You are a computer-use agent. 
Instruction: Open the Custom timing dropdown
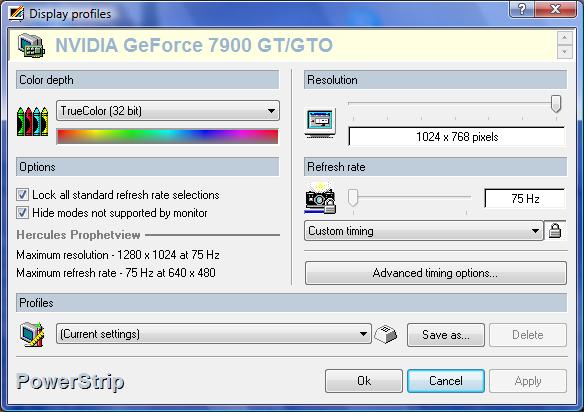point(423,231)
